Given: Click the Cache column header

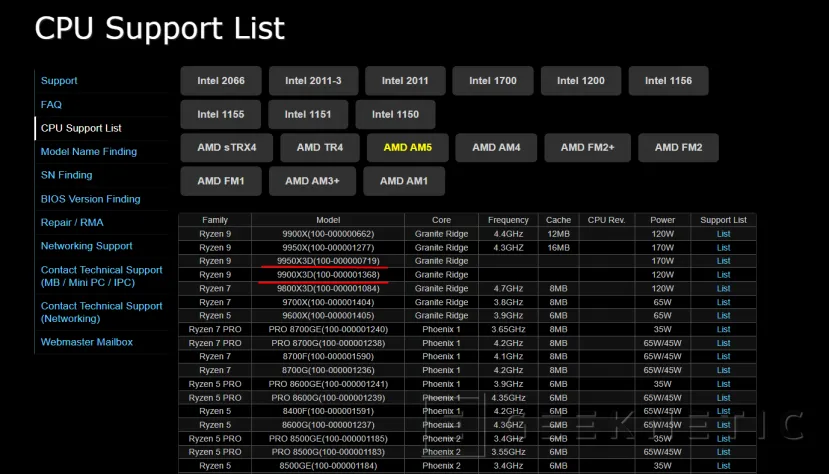Looking at the screenshot, I should tap(558, 220).
